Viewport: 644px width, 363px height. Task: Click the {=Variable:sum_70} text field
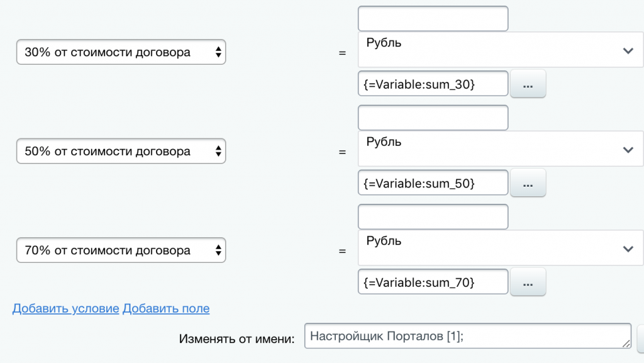433,282
